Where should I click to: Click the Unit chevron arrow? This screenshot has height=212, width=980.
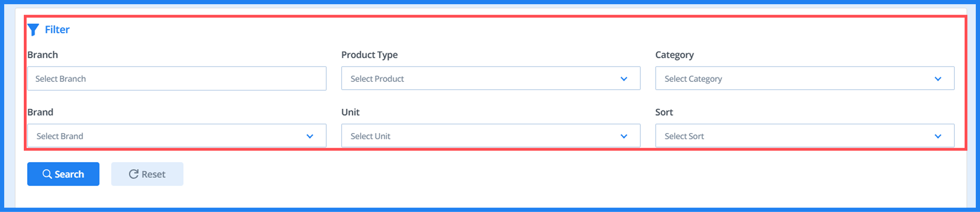click(x=624, y=136)
